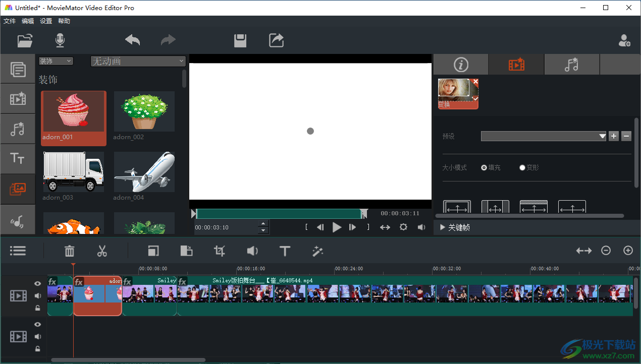Open the decorations image panel in the sidebar
Viewport: 641px width, 364px height.
(x=18, y=189)
